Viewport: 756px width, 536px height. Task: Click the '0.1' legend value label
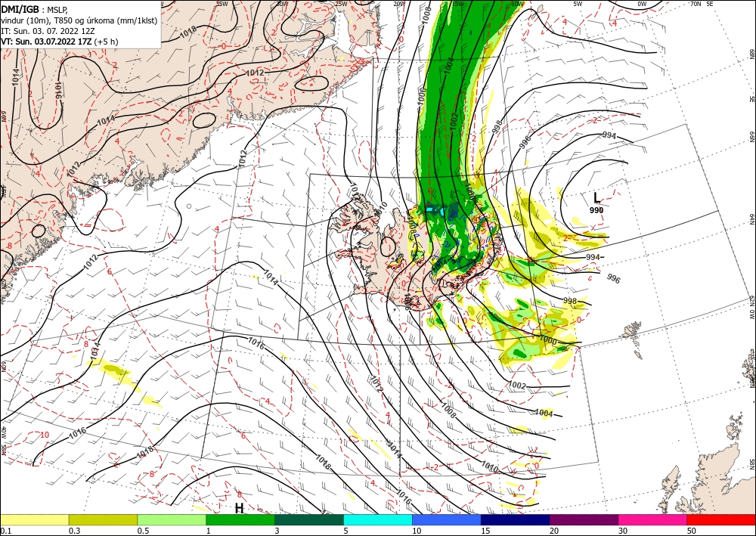pos(5,530)
